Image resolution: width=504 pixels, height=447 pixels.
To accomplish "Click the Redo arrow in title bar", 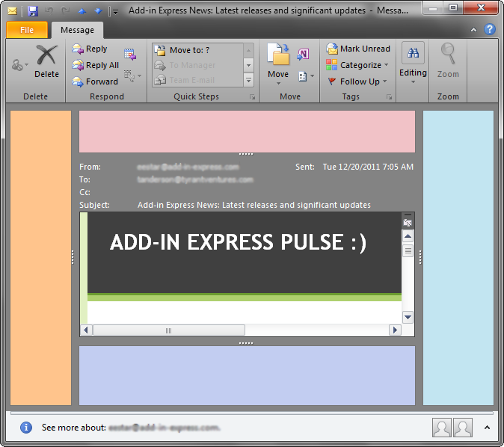I will tap(66, 11).
